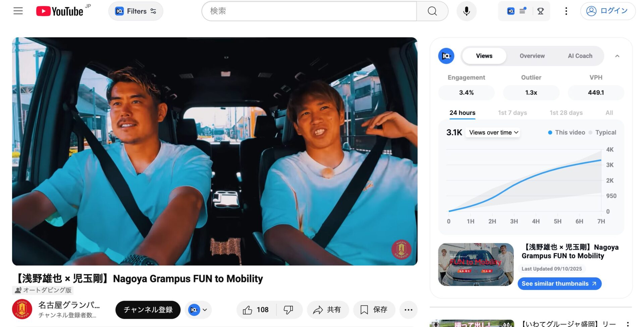Screen dimensions: 644x327
Task: Open the vidIQ Filters button
Action: 136,11
